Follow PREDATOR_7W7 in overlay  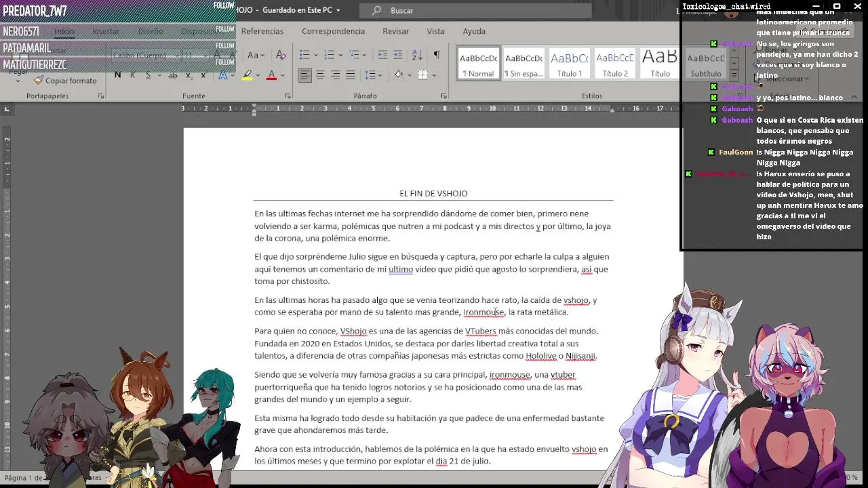tap(224, 5)
